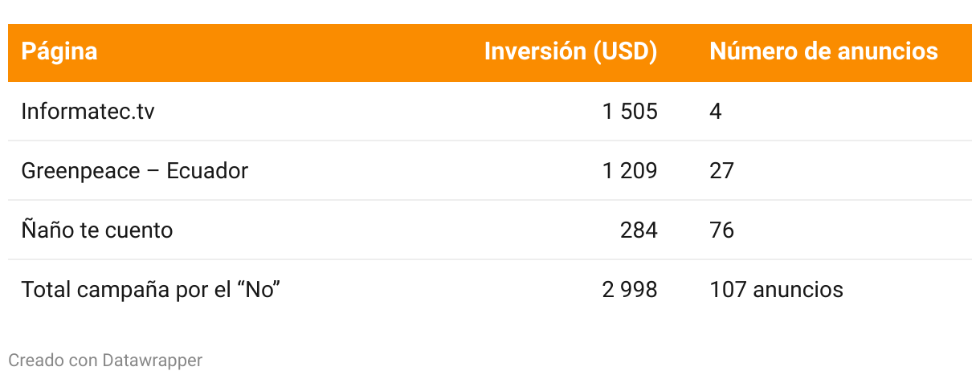
Task: Select the Ñaño te cuento cell
Action: (96, 230)
